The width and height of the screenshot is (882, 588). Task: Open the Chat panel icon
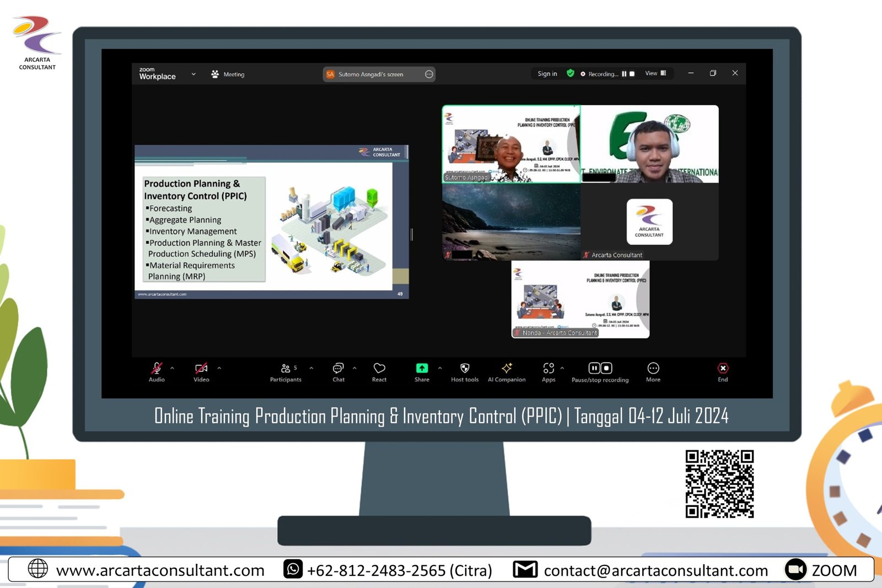tap(338, 369)
